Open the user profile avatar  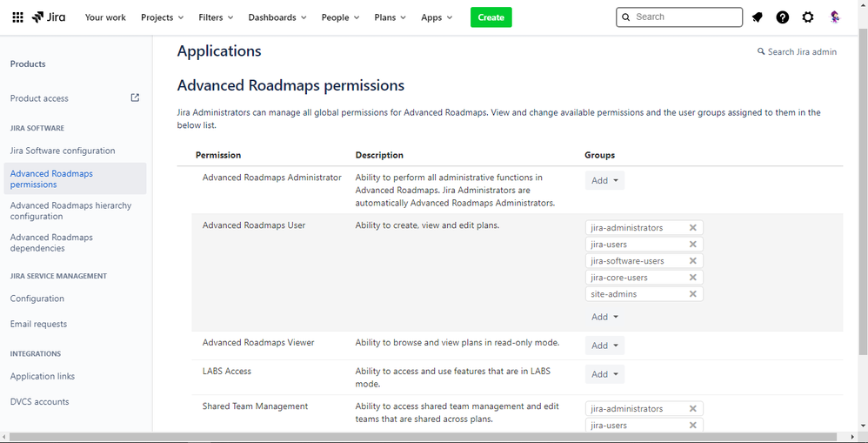835,17
